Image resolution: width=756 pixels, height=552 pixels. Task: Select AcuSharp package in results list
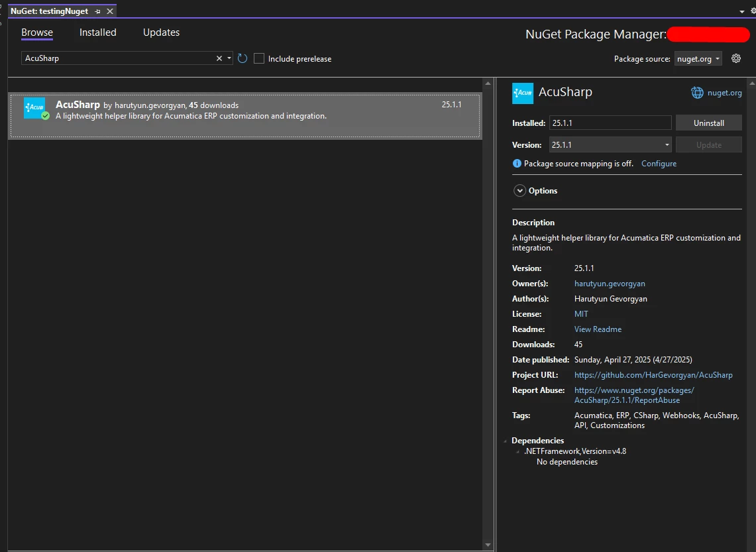(245, 116)
